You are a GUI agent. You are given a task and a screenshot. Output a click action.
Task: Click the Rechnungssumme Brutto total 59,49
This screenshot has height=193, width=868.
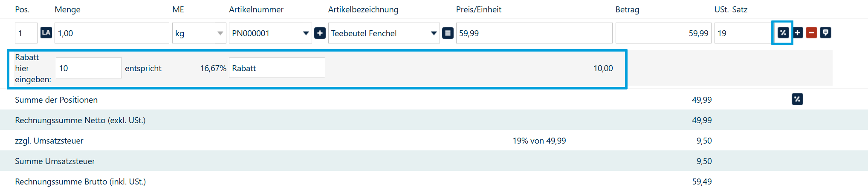click(702, 181)
